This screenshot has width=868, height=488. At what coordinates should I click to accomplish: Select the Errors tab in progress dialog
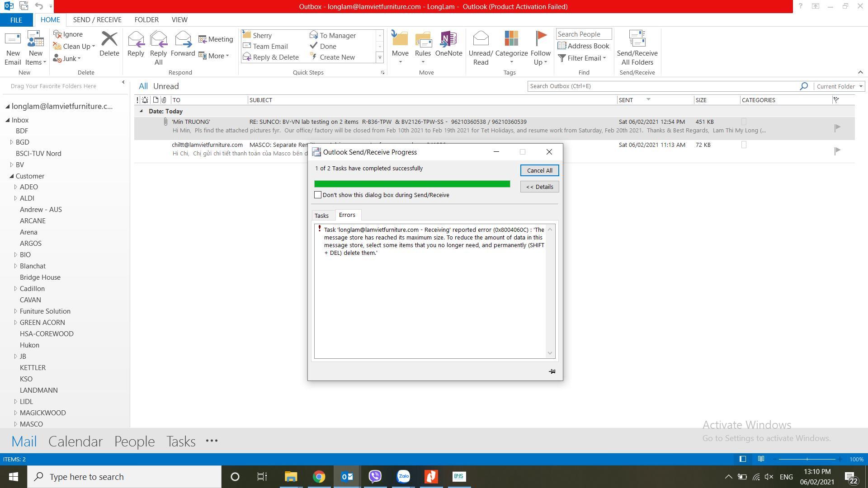tap(347, 215)
